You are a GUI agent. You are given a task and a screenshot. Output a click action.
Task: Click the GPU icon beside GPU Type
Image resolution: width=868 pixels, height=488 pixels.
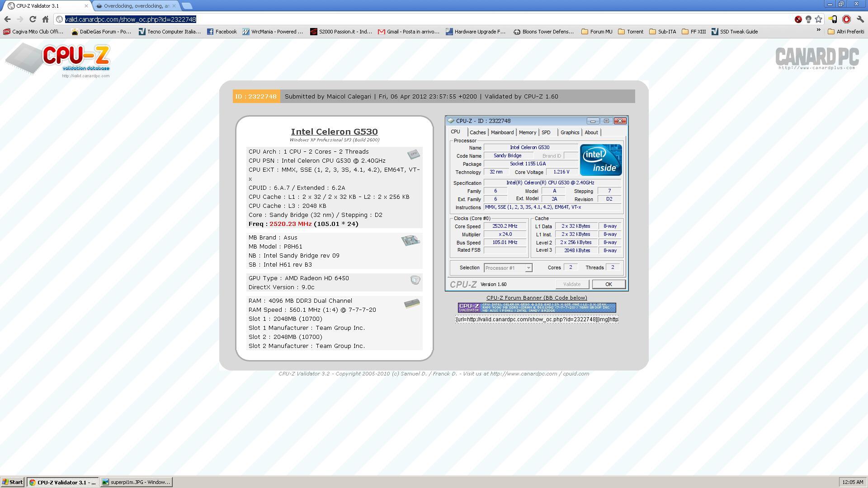click(415, 280)
